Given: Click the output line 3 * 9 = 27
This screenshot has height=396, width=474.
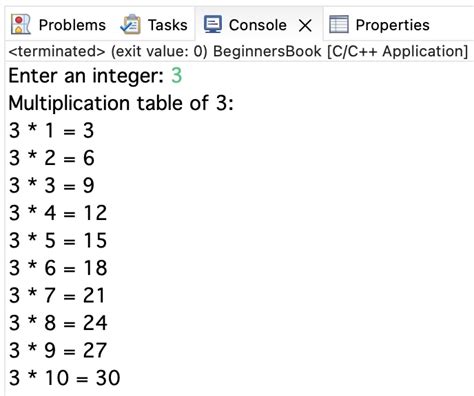Looking at the screenshot, I should [x=58, y=350].
